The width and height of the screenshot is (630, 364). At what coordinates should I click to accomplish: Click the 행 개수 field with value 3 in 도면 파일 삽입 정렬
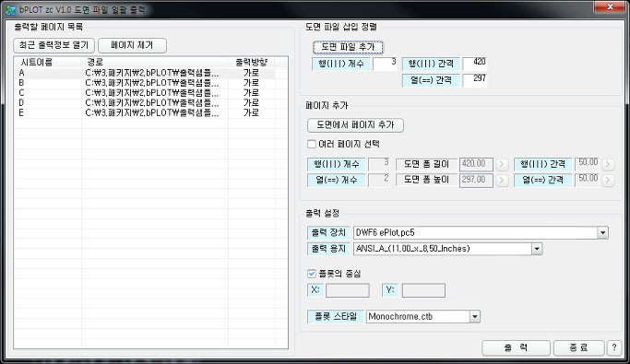click(x=385, y=64)
